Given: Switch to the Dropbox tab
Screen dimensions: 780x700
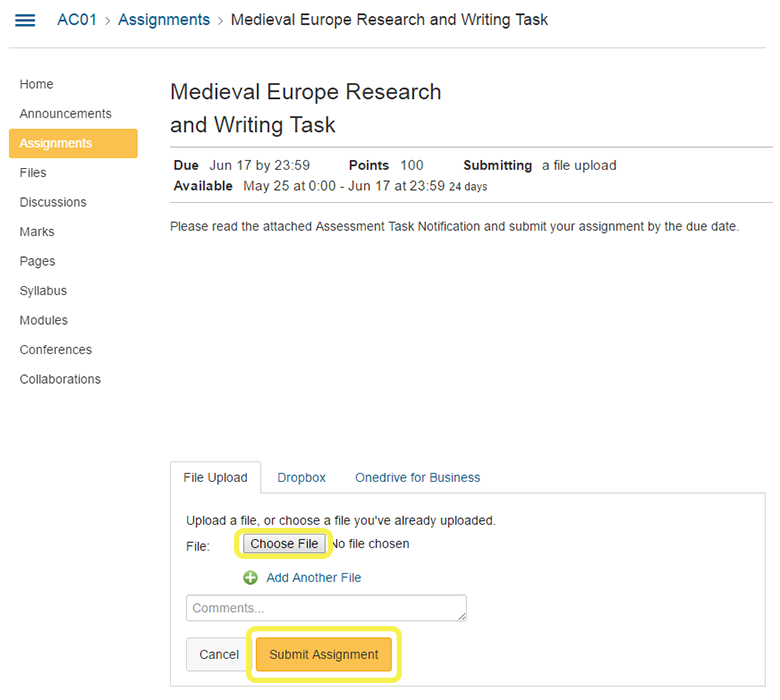Looking at the screenshot, I should point(301,478).
